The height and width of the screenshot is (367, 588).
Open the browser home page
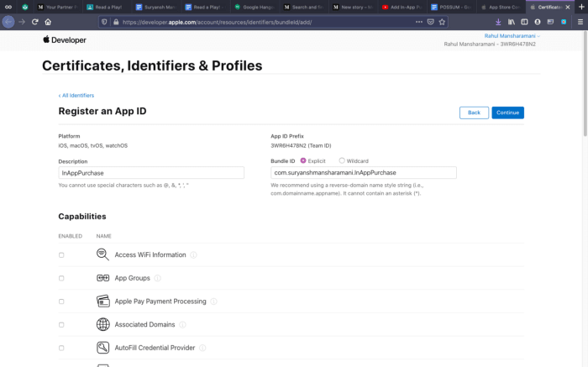[x=48, y=22]
